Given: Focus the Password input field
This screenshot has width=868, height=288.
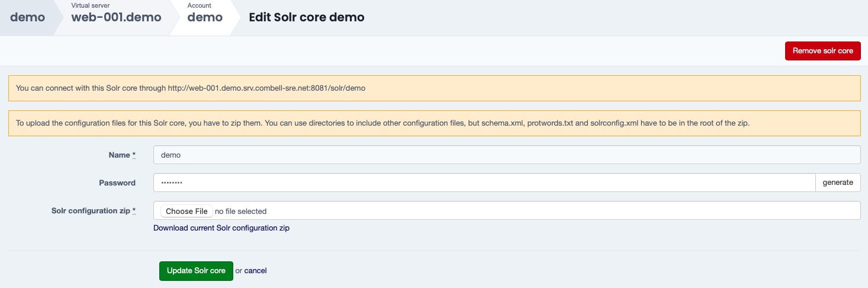Looking at the screenshot, I should tap(484, 183).
